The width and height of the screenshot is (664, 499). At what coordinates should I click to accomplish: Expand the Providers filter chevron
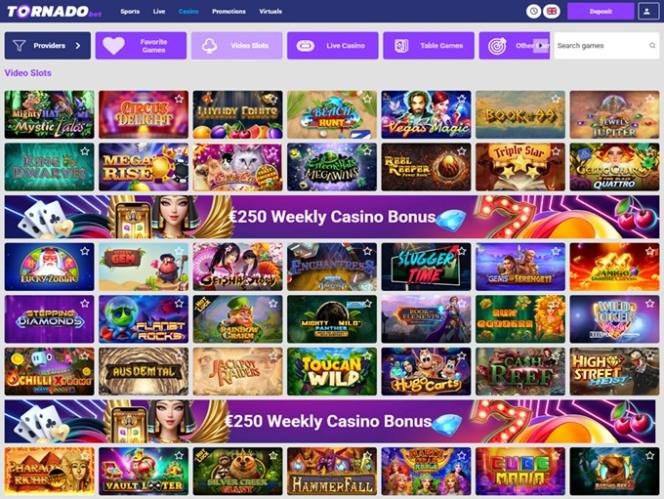pos(78,45)
